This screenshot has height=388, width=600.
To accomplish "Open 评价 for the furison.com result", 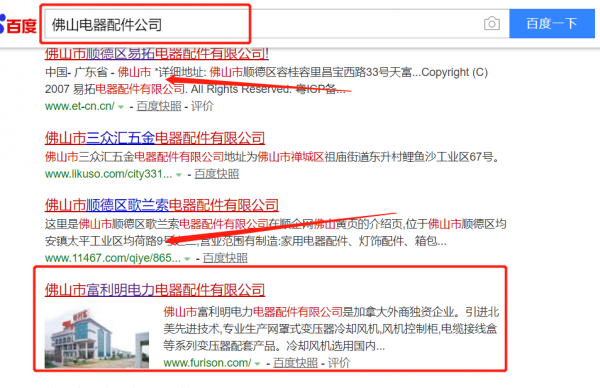I will 339,363.
